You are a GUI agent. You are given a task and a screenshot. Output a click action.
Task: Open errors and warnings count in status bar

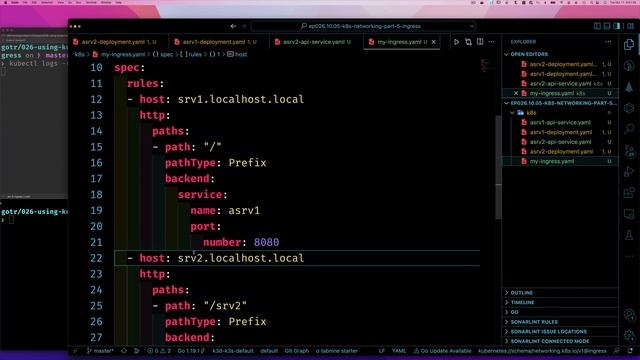(159, 351)
